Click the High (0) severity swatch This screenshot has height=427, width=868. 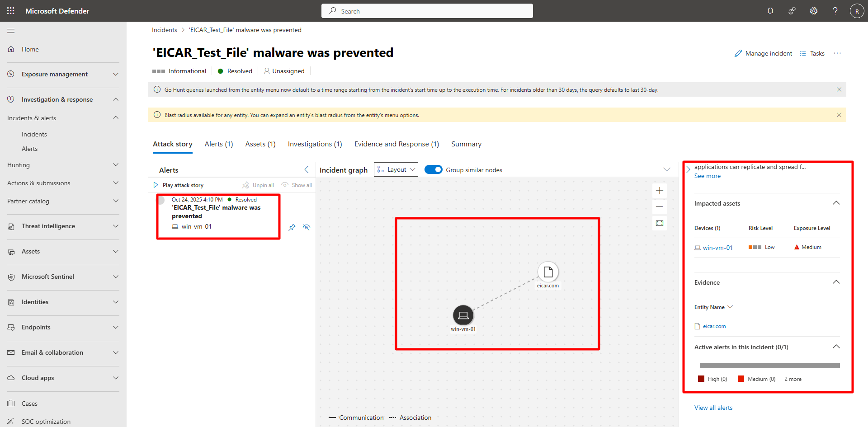(701, 379)
